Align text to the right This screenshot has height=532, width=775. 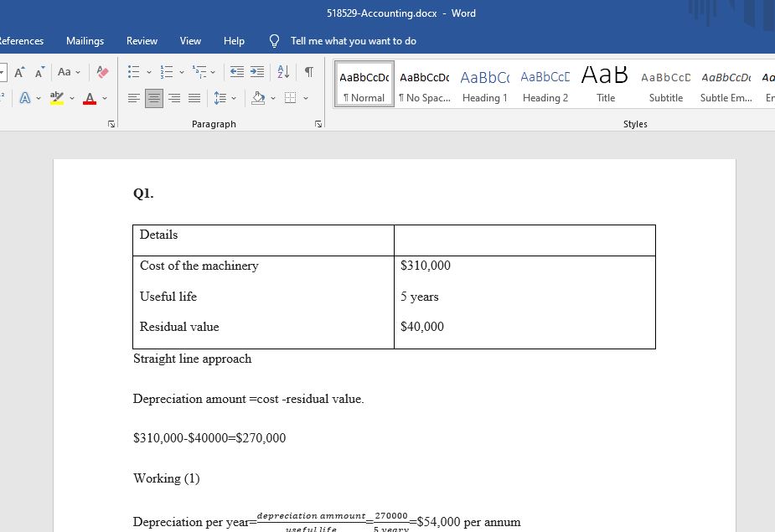tap(174, 98)
